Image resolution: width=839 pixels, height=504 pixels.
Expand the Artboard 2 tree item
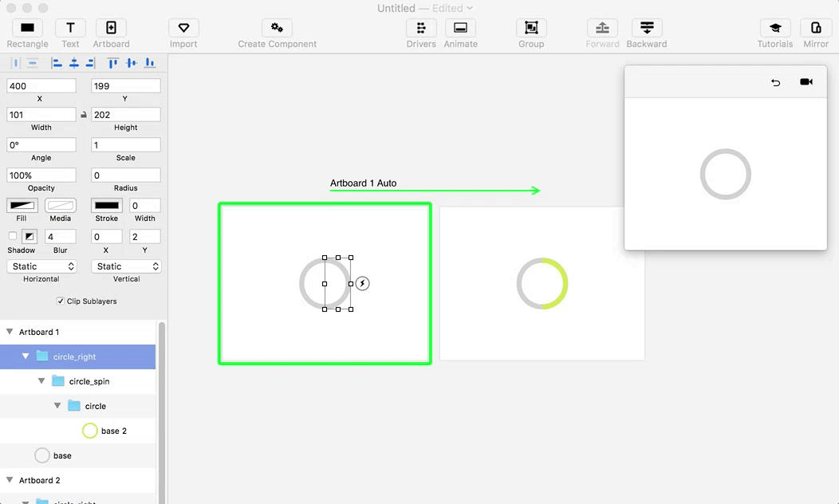pyautogui.click(x=10, y=480)
